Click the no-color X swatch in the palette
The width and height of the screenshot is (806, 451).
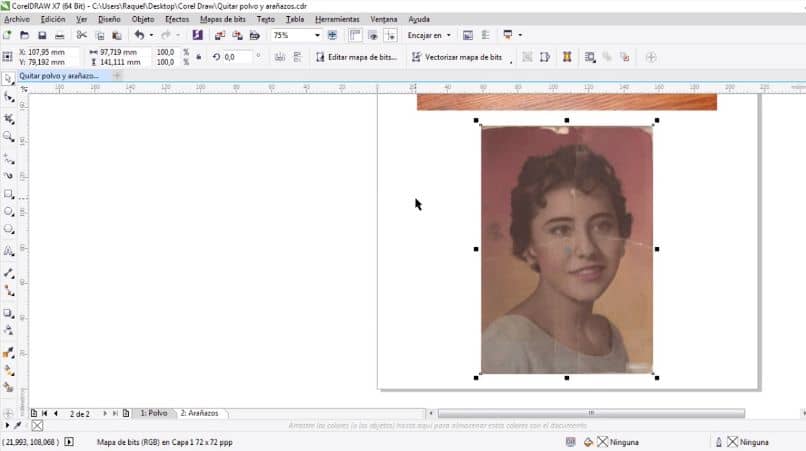[x=37, y=426]
